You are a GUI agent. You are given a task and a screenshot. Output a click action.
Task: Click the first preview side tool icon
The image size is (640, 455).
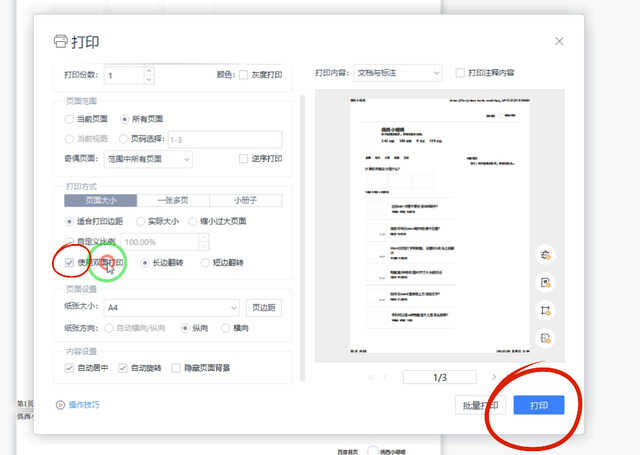click(x=546, y=255)
